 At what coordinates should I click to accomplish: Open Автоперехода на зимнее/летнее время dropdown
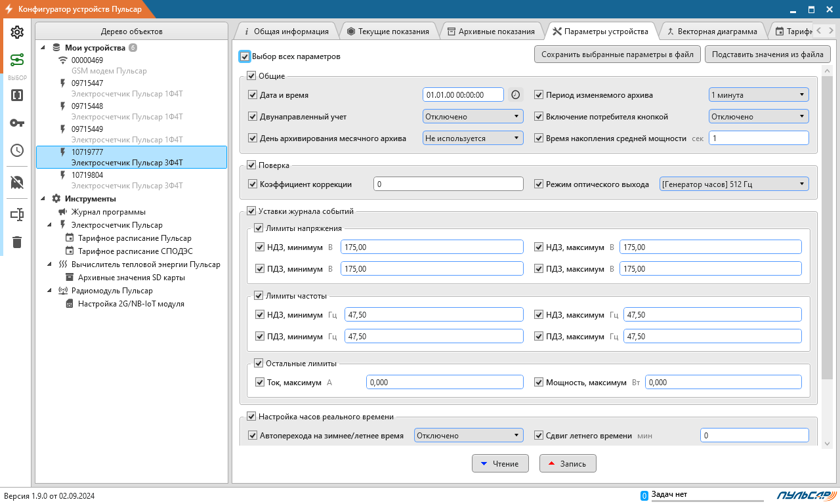(469, 435)
